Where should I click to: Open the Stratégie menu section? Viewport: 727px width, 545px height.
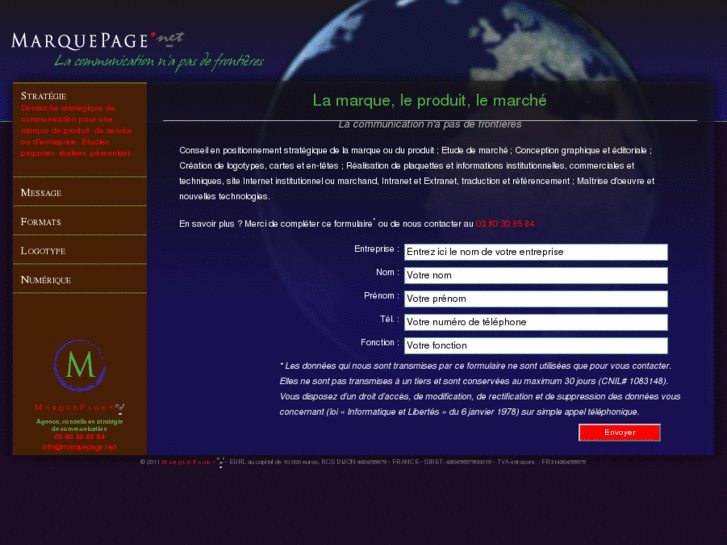pyautogui.click(x=44, y=96)
